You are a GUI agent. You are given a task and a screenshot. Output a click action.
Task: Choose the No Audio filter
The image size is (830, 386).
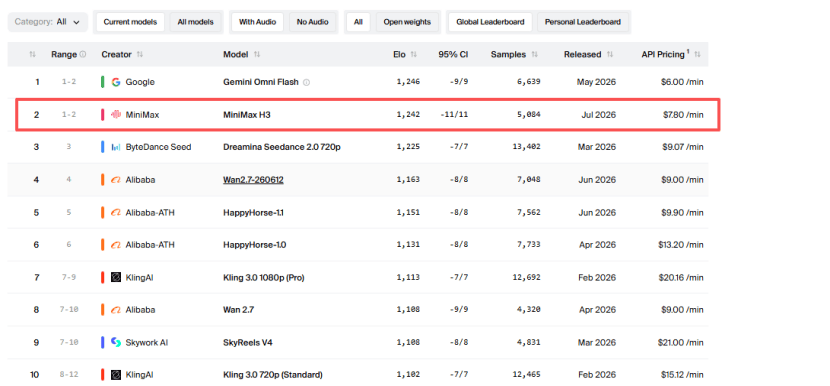[312, 22]
